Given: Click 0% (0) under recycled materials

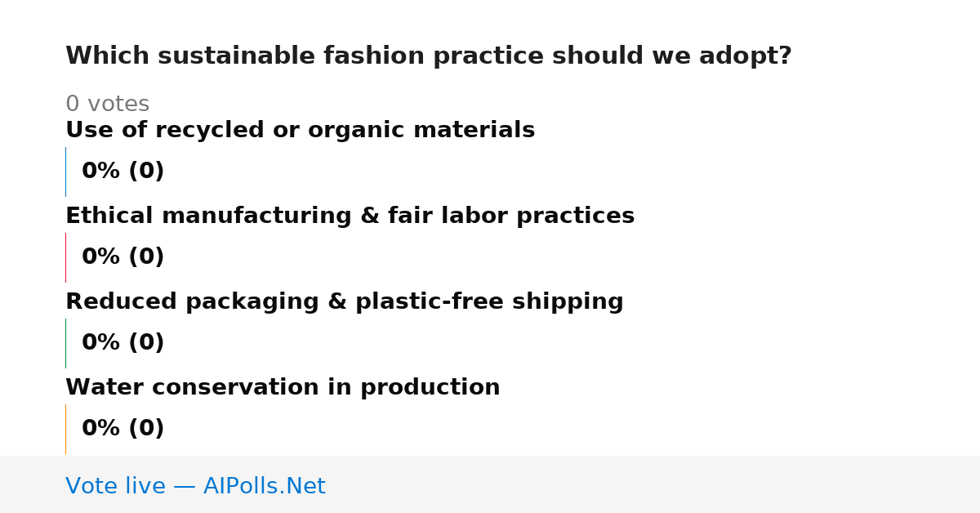Looking at the screenshot, I should tap(122, 172).
